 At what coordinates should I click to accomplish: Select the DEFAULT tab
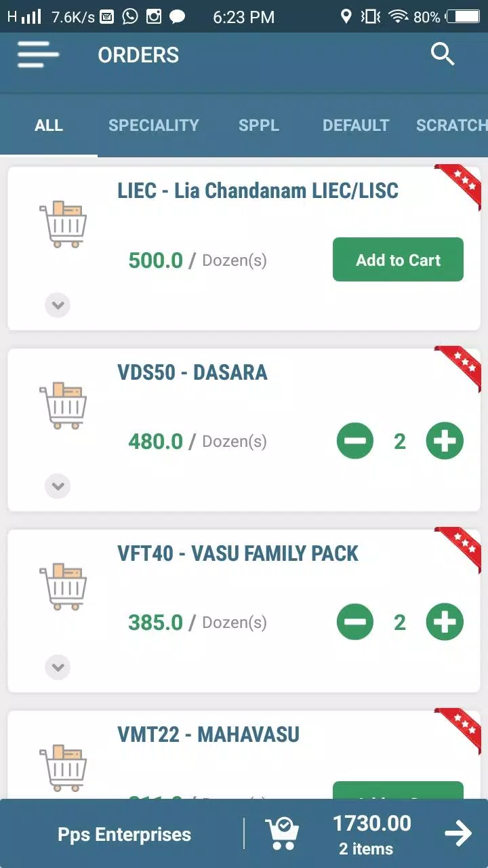pyautogui.click(x=356, y=125)
